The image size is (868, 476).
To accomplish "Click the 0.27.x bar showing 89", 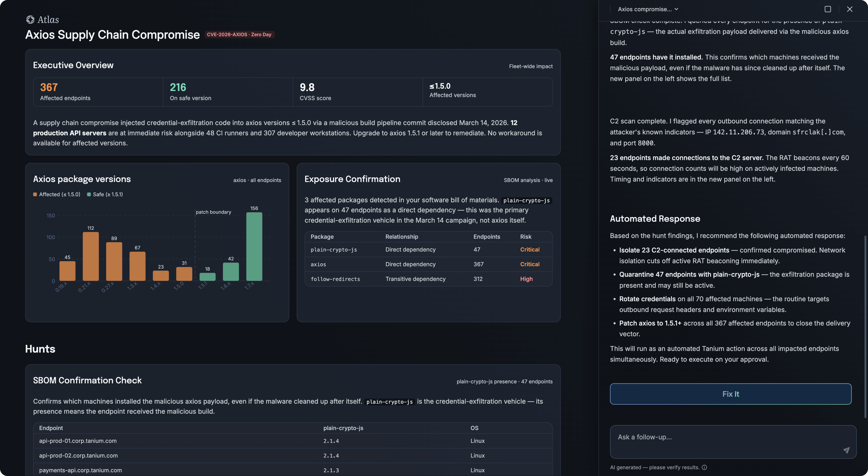I will click(114, 261).
